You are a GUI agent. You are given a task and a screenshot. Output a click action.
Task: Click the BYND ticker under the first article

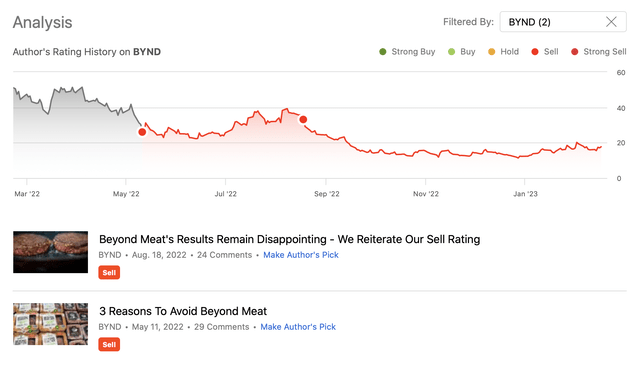click(x=110, y=255)
